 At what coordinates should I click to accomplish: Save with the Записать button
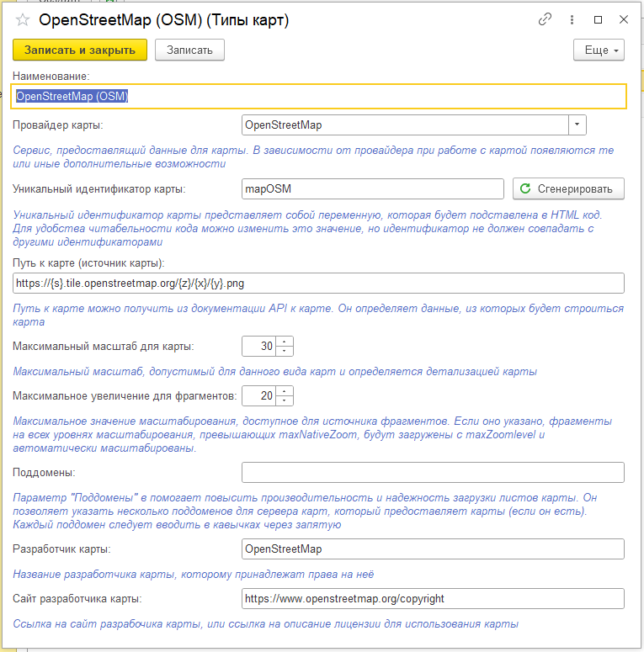(189, 50)
